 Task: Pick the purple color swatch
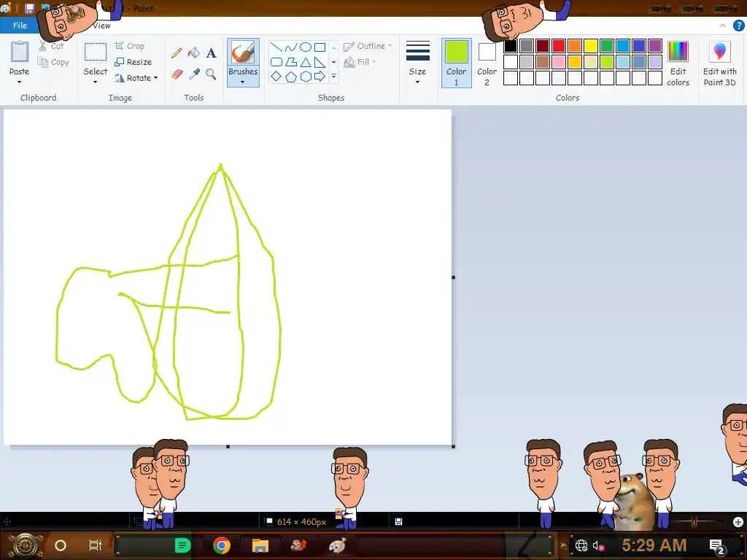click(655, 46)
